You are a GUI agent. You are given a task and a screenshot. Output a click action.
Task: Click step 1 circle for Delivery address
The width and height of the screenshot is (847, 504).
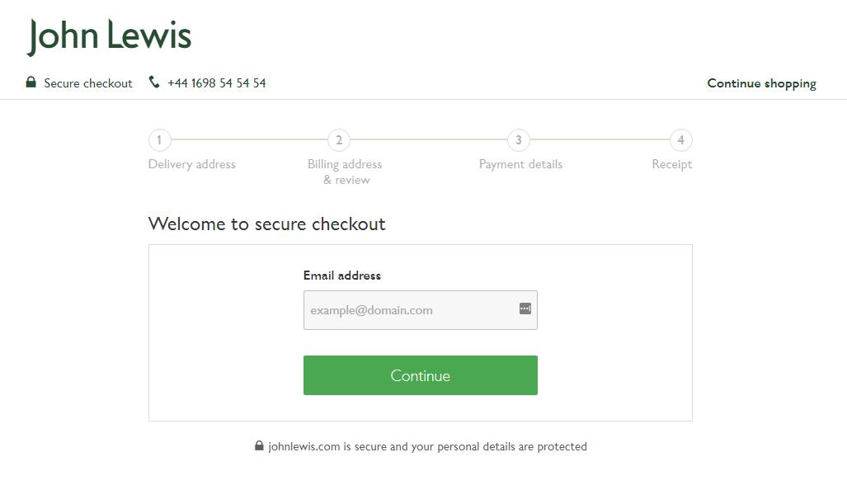(159, 140)
